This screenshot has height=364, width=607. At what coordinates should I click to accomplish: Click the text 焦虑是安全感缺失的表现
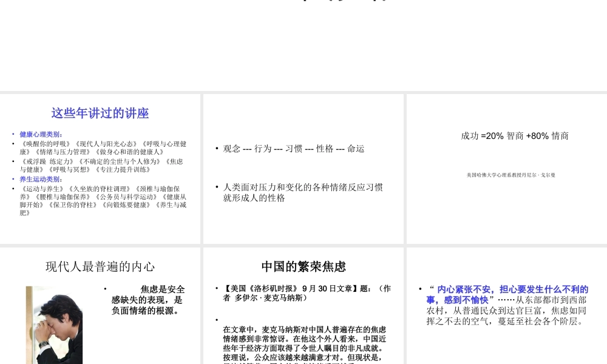pos(148,300)
